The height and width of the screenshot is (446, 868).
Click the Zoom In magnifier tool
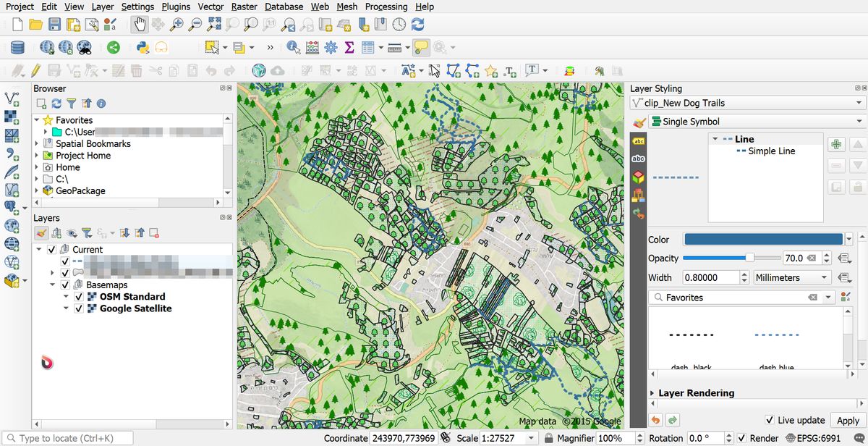click(x=176, y=25)
